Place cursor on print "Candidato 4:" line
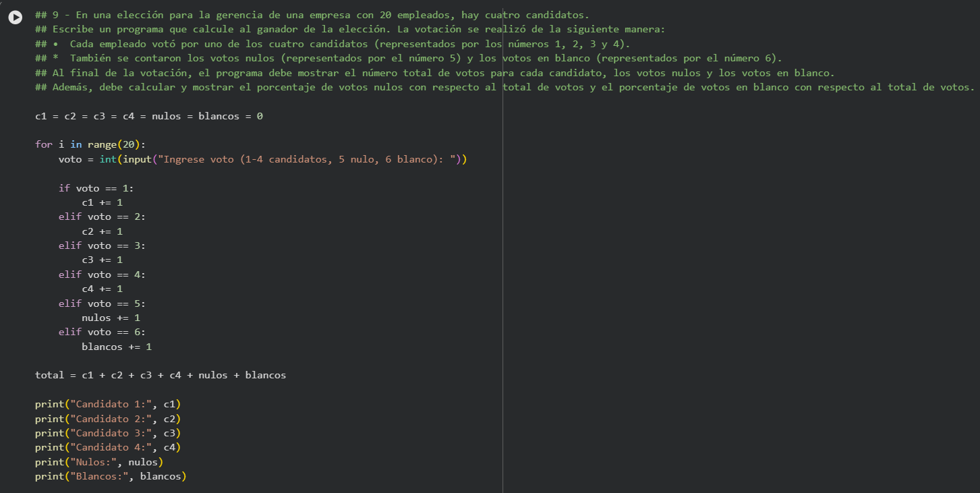Image resolution: width=980 pixels, height=493 pixels. [108, 447]
